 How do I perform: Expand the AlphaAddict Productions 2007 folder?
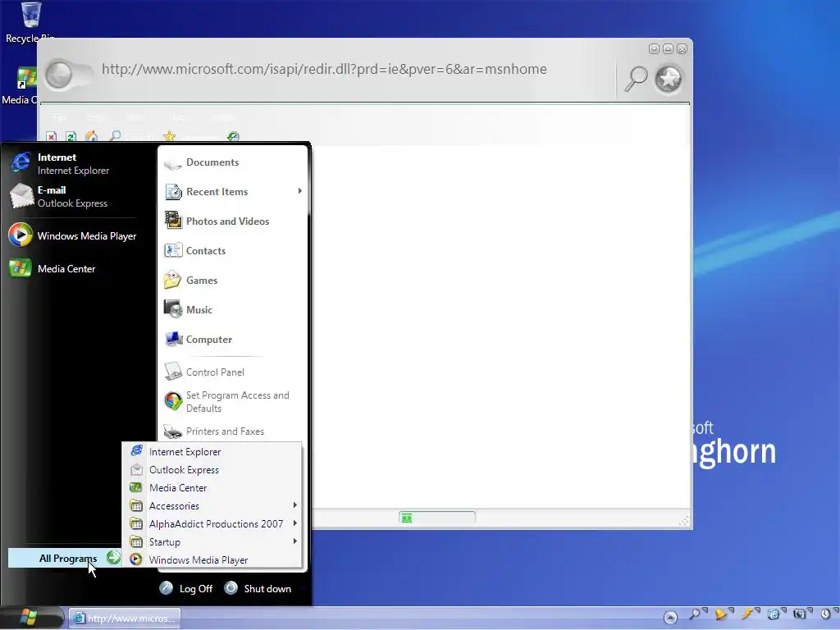(212, 524)
